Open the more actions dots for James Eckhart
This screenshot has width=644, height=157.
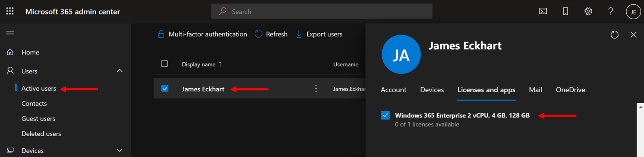[x=316, y=89]
